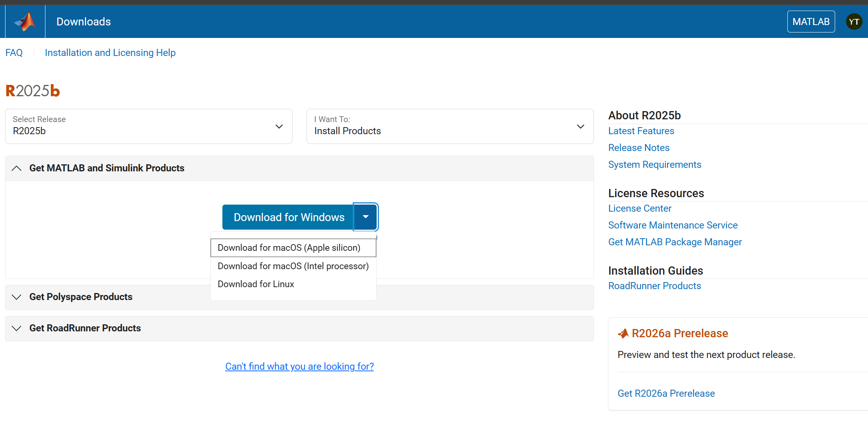
Task: Open the FAQ link
Action: point(14,53)
